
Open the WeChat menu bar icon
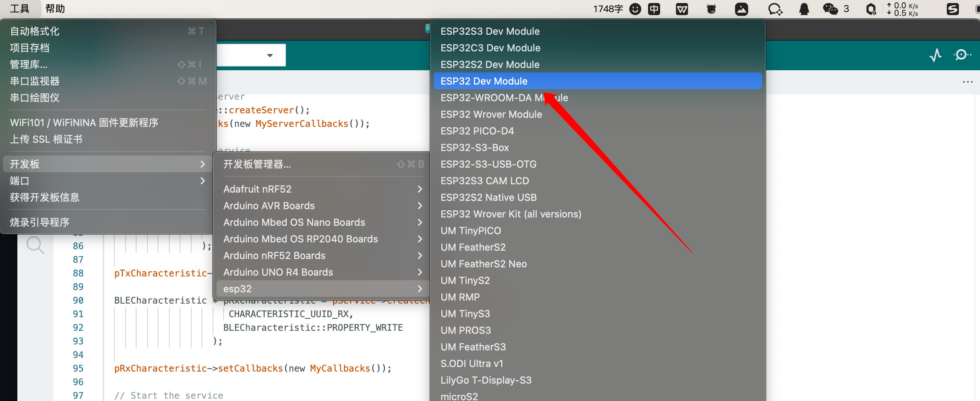tap(830, 9)
